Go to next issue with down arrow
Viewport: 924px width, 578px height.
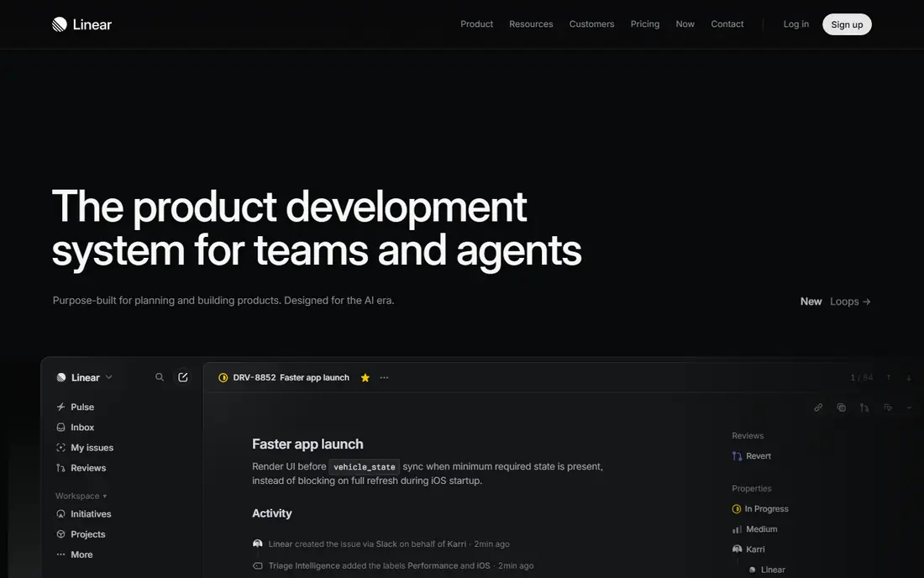click(909, 378)
